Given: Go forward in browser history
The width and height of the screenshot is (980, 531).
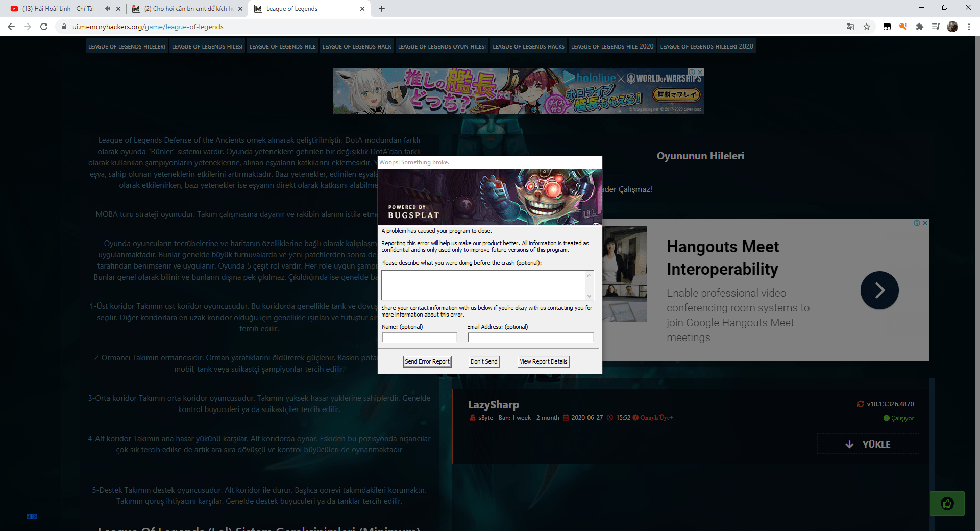Looking at the screenshot, I should [x=28, y=27].
